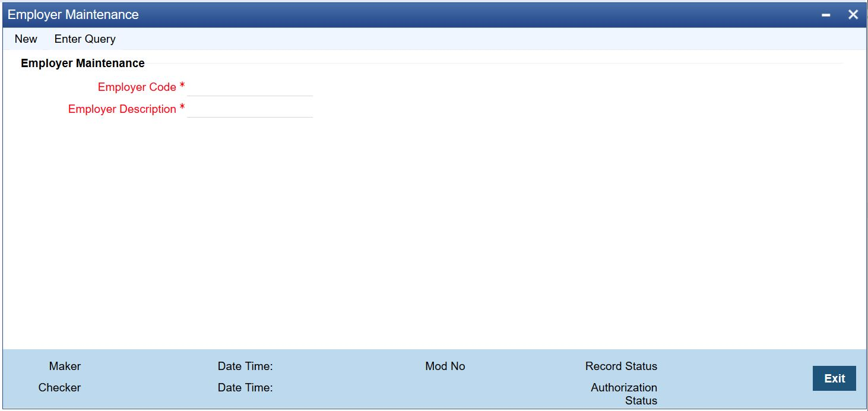
Task: Click the Maker label in footer
Action: (65, 366)
